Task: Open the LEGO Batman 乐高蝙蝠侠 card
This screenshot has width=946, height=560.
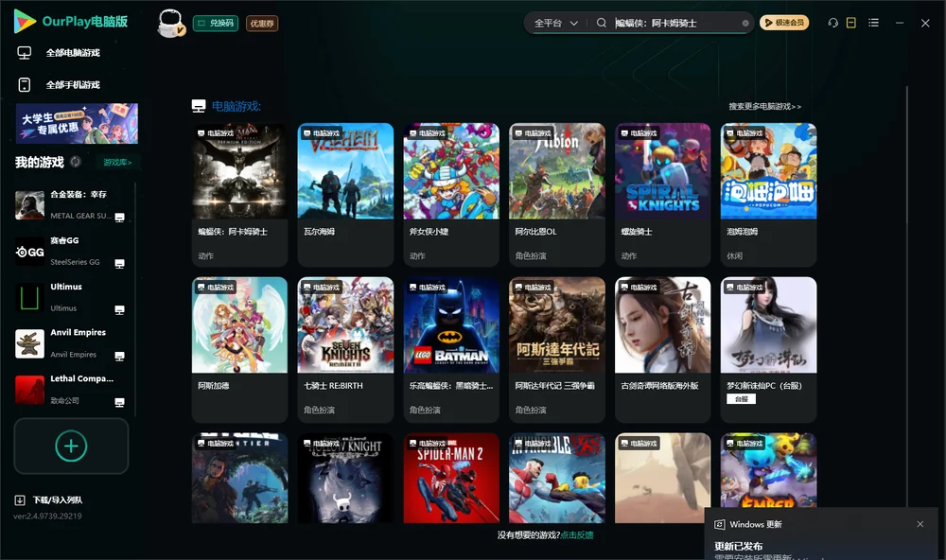Action: tap(451, 349)
